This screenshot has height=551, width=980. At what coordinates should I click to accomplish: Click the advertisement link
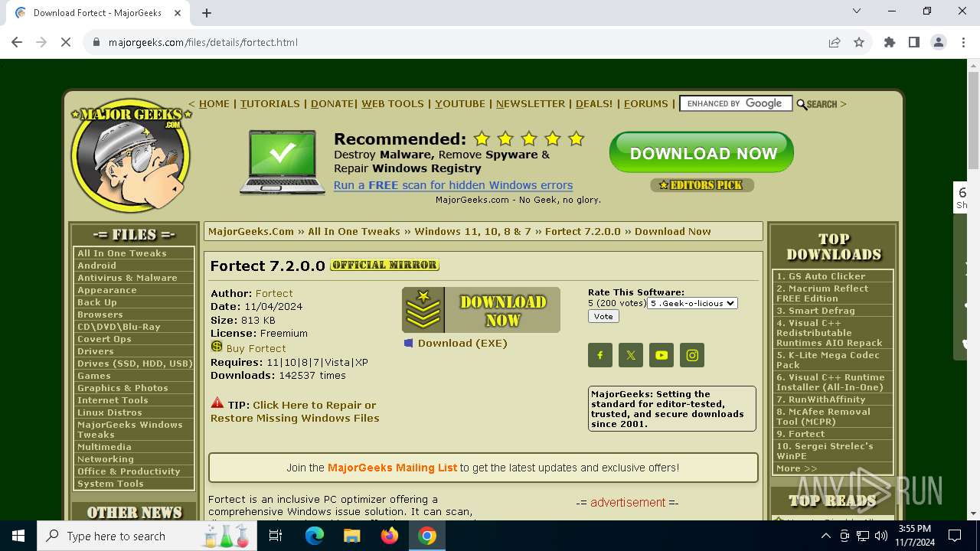[x=628, y=502]
